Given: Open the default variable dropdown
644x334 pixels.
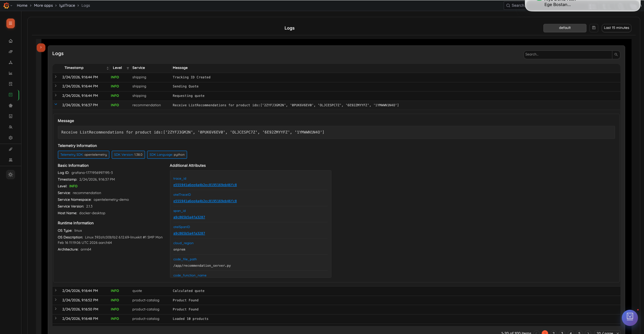Looking at the screenshot, I should click(565, 28).
